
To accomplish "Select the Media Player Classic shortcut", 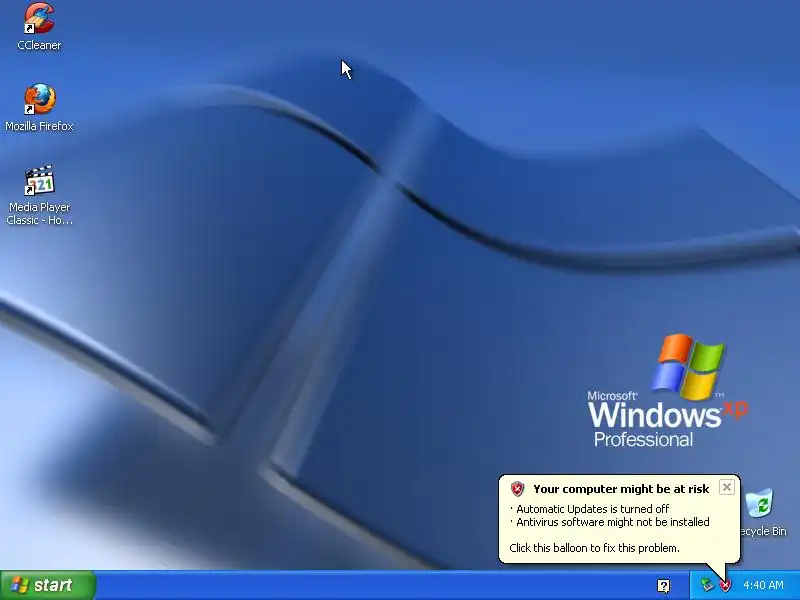I will point(39,195).
